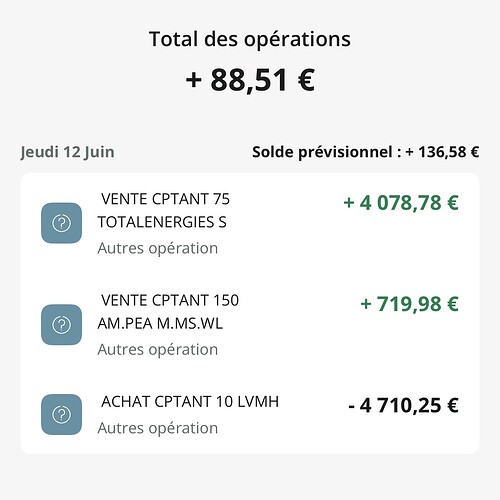Open VENTE CPTANT 150 AM.PEA M.MS.WL operation
The width and height of the screenshot is (500, 500).
pyautogui.click(x=250, y=325)
